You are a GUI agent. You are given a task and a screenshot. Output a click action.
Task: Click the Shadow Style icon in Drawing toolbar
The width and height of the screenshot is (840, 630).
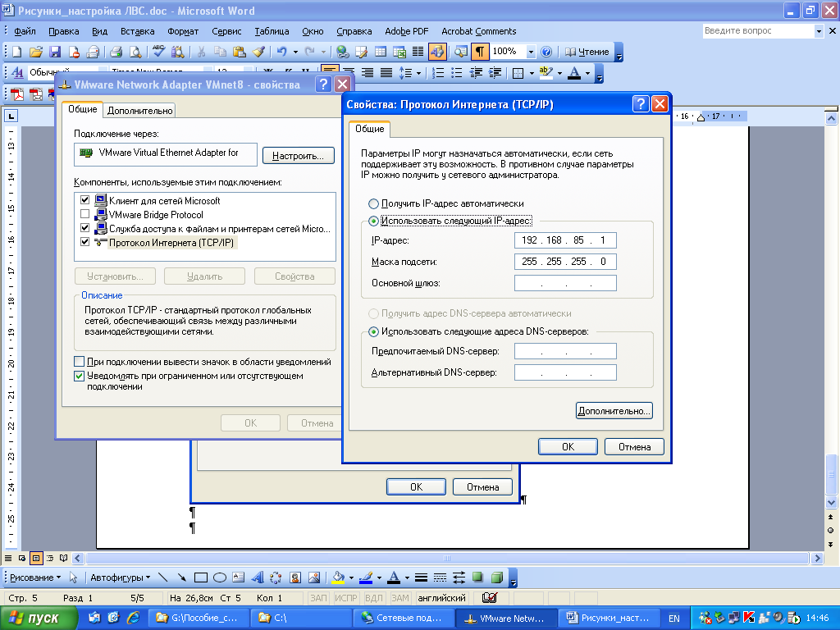tap(477, 577)
